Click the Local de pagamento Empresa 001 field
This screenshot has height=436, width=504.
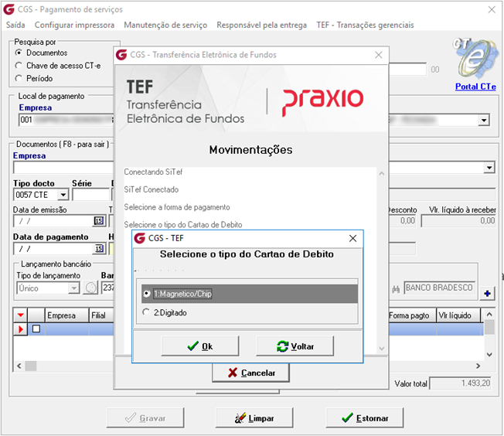(66, 120)
